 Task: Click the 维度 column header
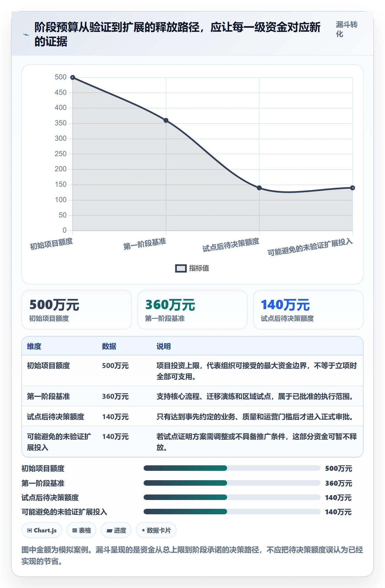pos(34,346)
